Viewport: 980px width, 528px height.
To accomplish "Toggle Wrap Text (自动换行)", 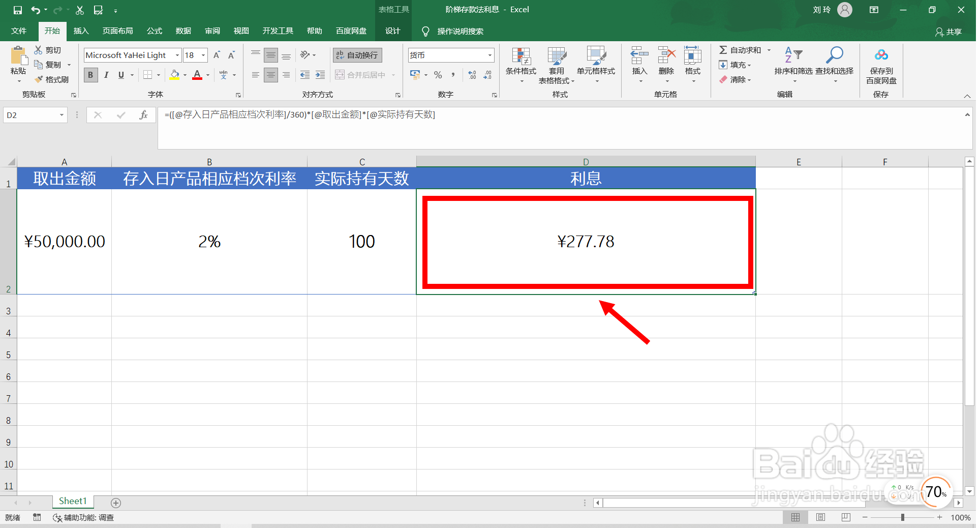I will pos(357,55).
